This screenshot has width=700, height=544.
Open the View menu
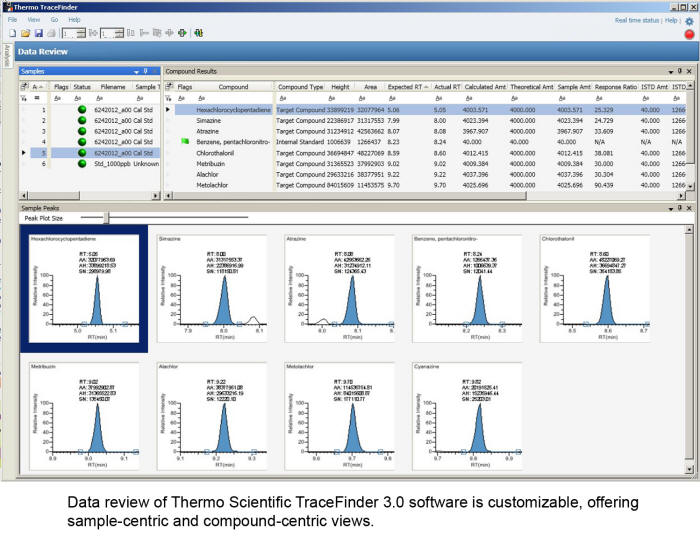coord(33,20)
